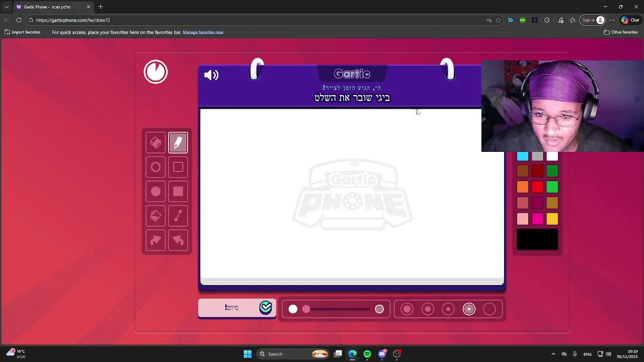Select the filled rectangle tool

(178, 192)
